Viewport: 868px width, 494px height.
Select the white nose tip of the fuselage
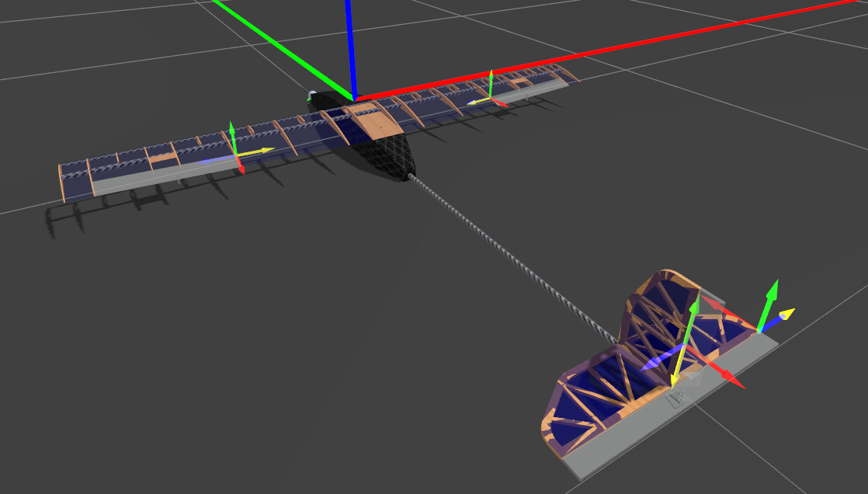coord(312,95)
